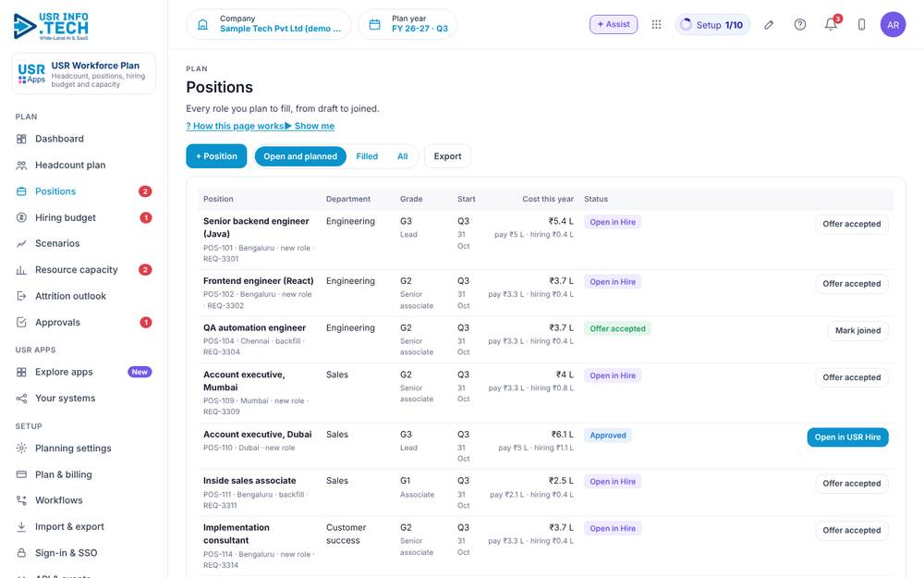Open Explore apps menu item
Viewport: 924px width, 578px height.
click(x=84, y=372)
